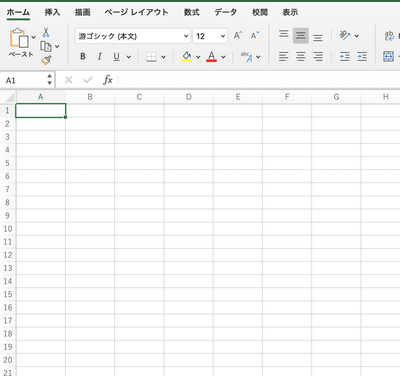This screenshot has width=400, height=376.
Task: Open text orientation dropdown arrow
Action: pos(357,36)
